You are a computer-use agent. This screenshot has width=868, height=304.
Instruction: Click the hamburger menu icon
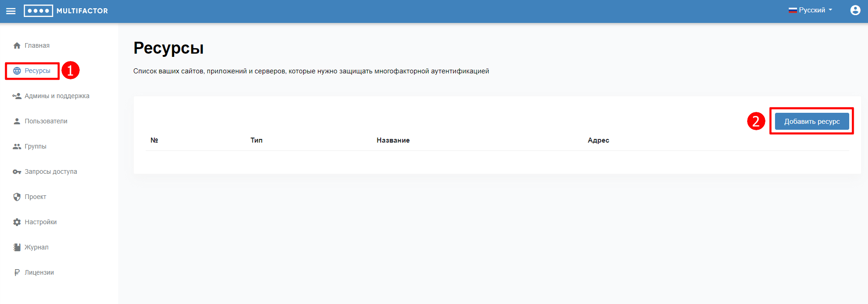pos(11,11)
